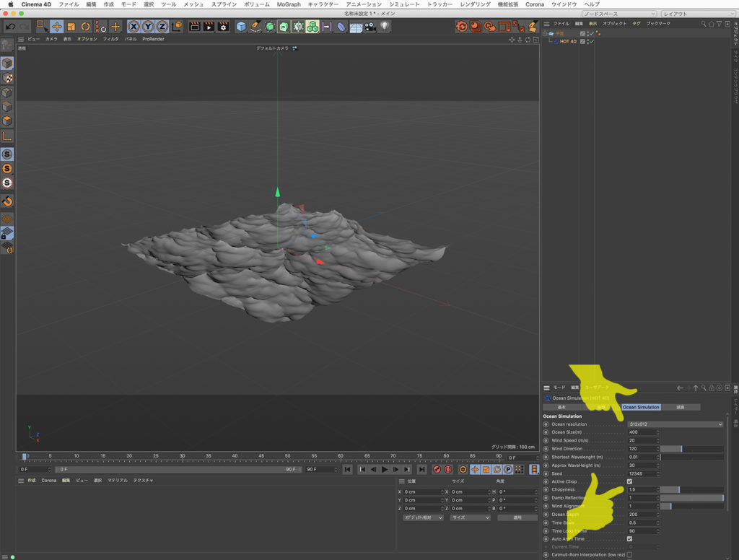The width and height of the screenshot is (739, 560).
Task: Open the ノードスペース dropdown at top right
Action: coord(618,14)
